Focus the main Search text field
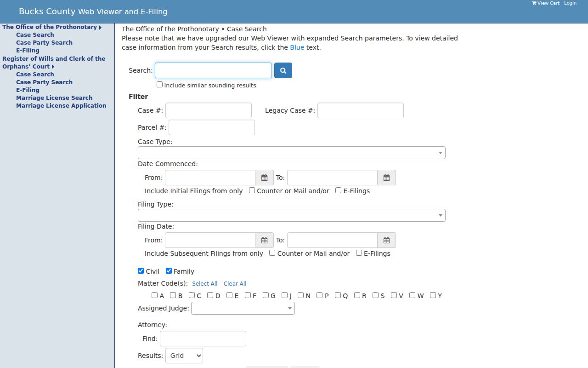 213,70
